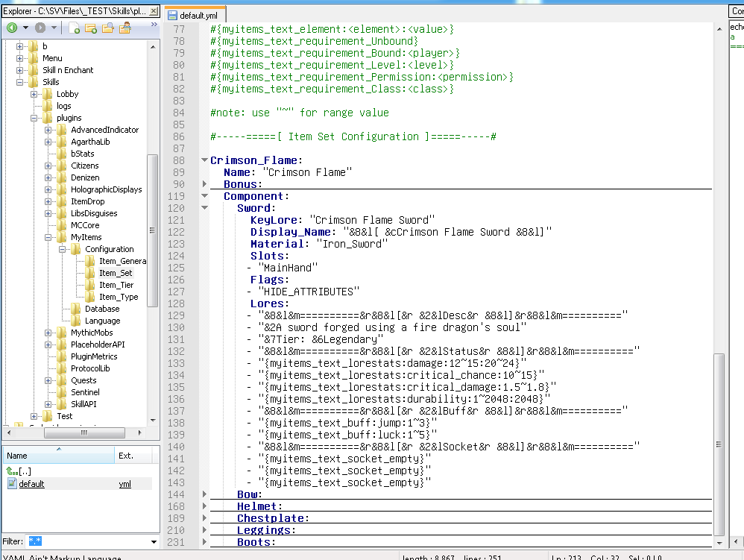This screenshot has height=560, width=744.
Task: Collapse the MyItems folder in tree
Action: click(x=48, y=237)
